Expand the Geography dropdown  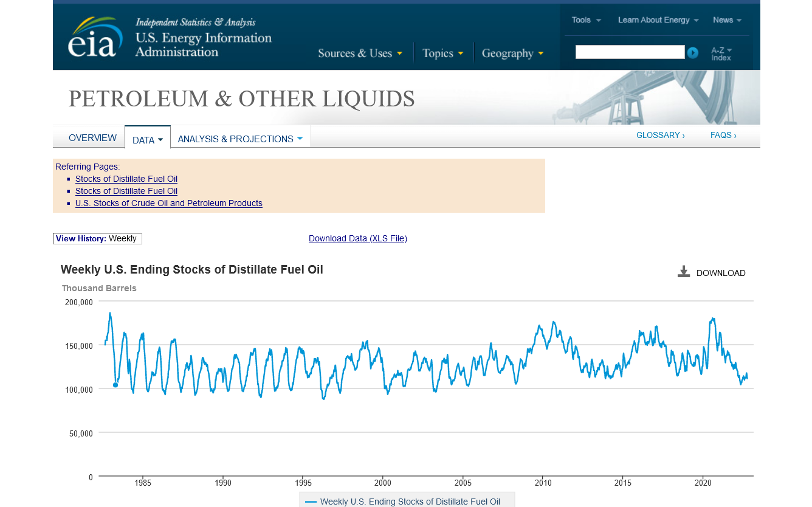(x=512, y=53)
